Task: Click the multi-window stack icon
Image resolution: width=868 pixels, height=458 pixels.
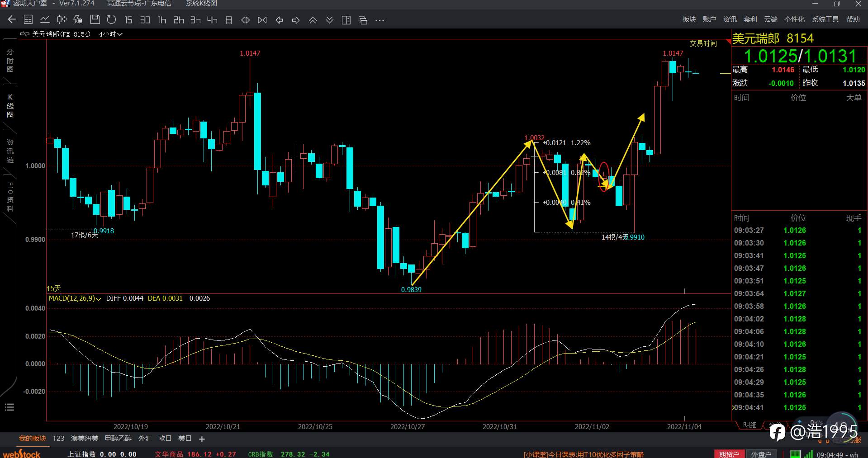Action: click(363, 19)
